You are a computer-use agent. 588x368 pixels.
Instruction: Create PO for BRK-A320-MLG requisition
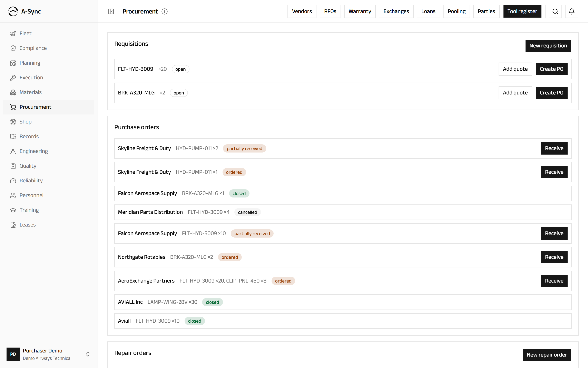[x=551, y=93]
